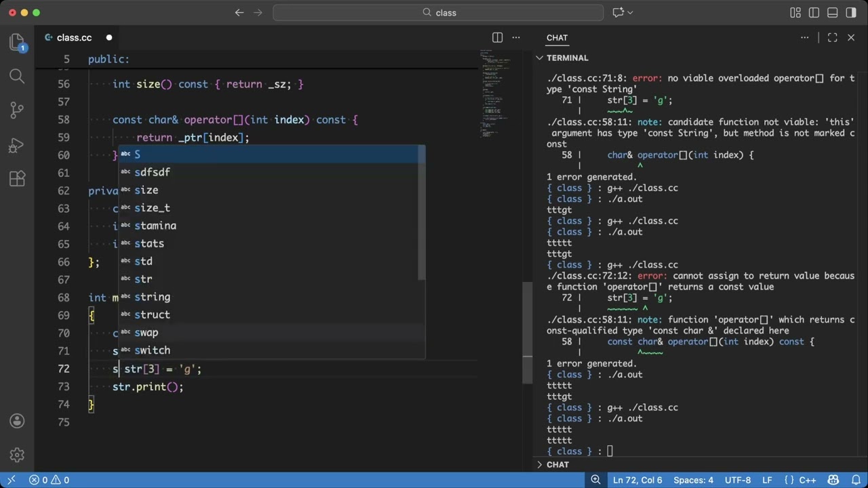Click the suggestion list scrollbar
Screen dimensions: 868x488
[x=422, y=213]
